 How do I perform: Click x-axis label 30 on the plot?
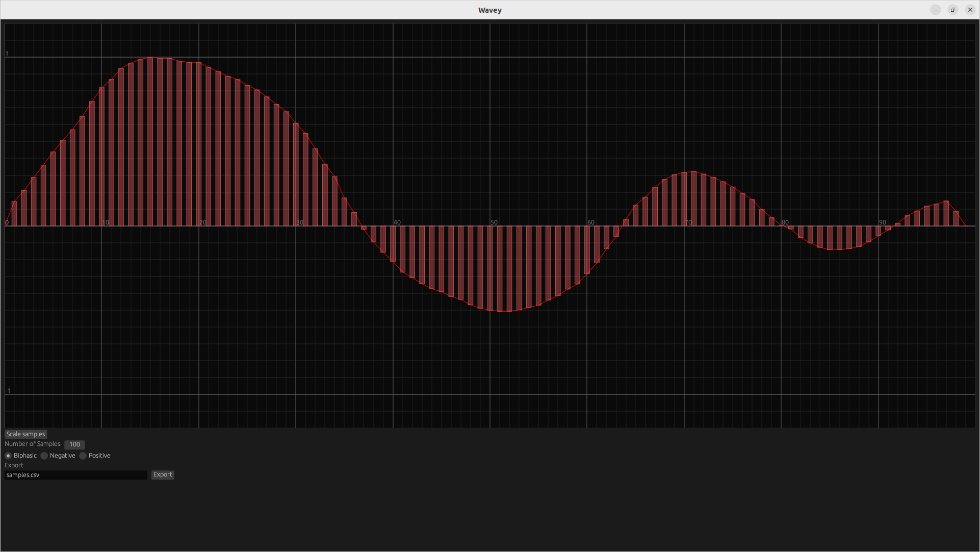click(x=299, y=222)
